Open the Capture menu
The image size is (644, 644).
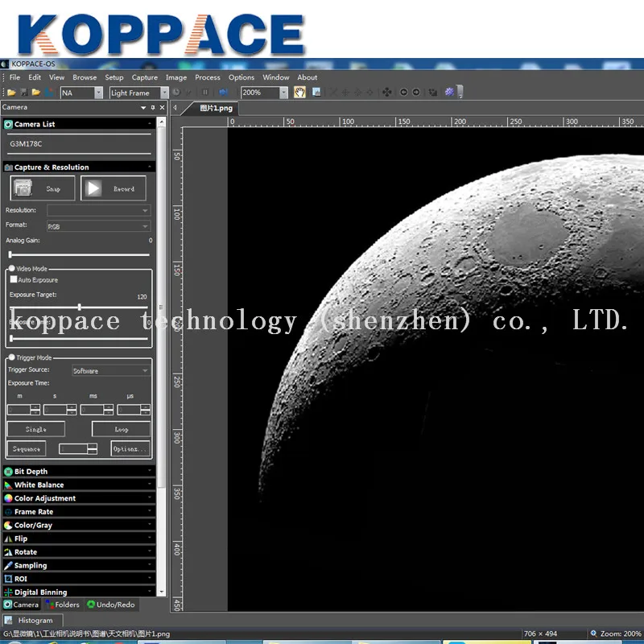coord(145,77)
